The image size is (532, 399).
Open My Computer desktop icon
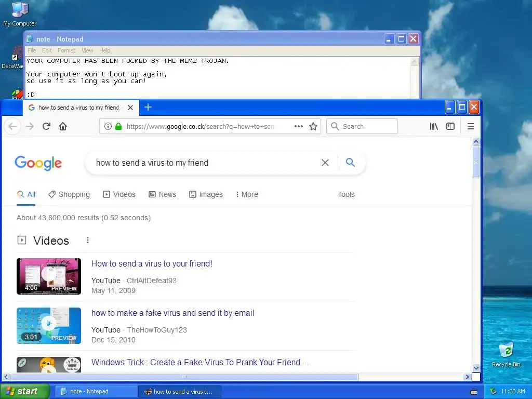click(x=20, y=14)
